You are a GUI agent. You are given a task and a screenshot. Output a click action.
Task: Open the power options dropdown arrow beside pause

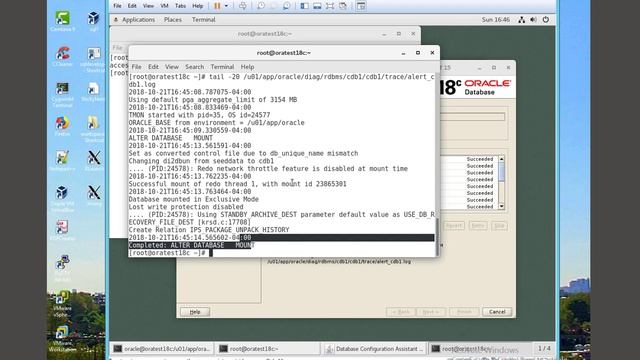coord(227,6)
